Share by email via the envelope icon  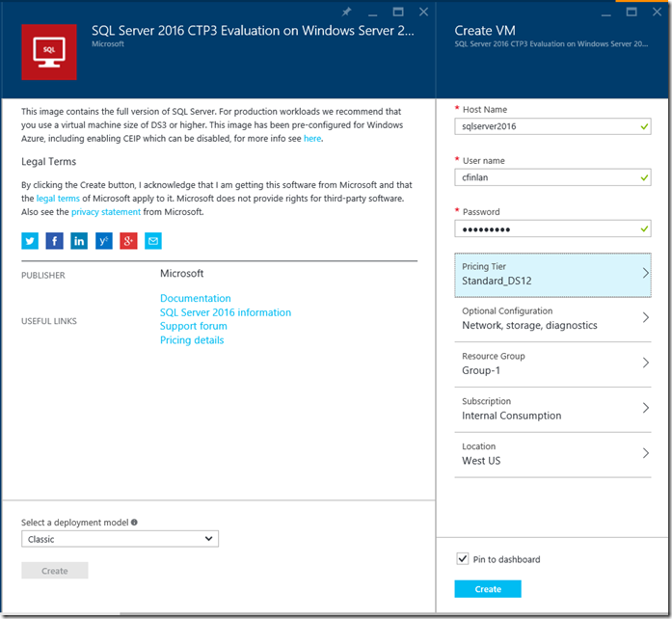point(153,241)
